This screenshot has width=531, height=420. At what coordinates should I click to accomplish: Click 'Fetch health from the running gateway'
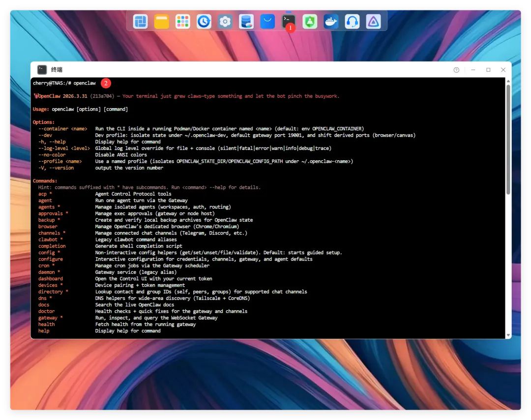(145, 324)
